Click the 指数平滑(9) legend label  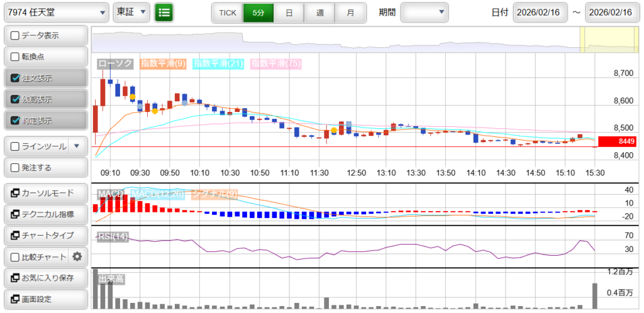pos(162,63)
